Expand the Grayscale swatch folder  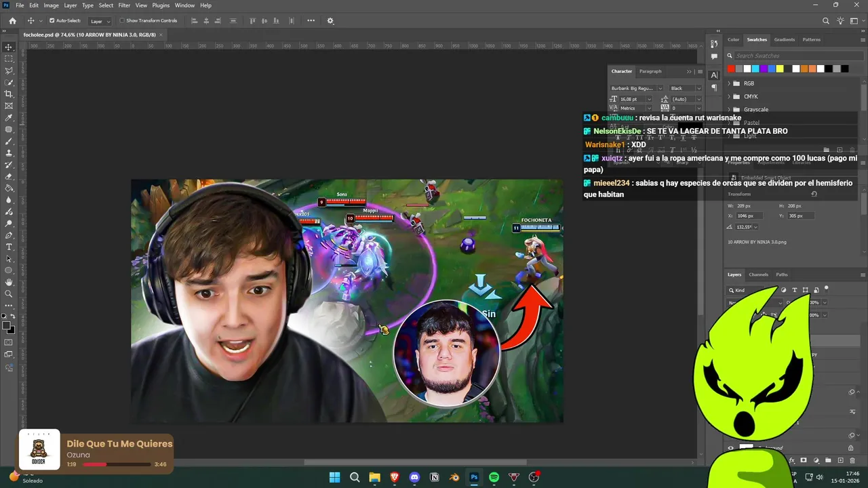[729, 109]
